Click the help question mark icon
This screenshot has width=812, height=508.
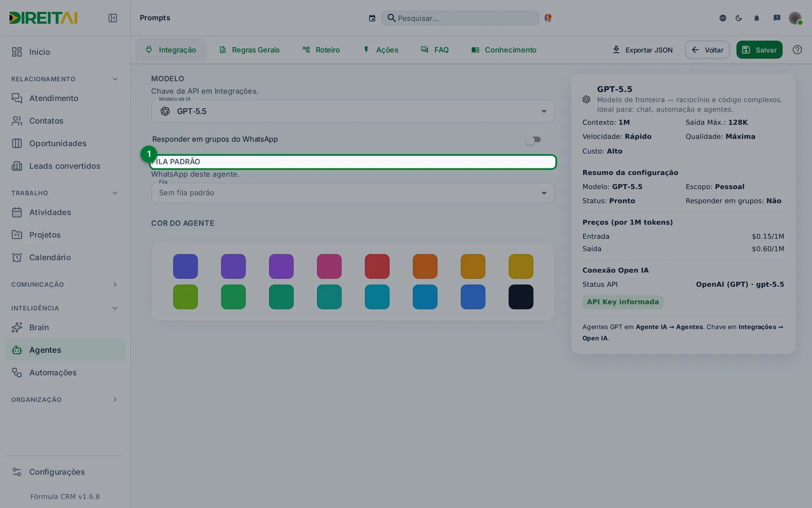coord(797,50)
